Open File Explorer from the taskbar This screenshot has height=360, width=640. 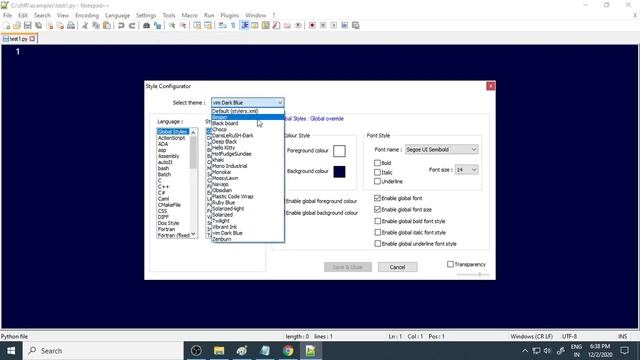pyautogui.click(x=219, y=351)
